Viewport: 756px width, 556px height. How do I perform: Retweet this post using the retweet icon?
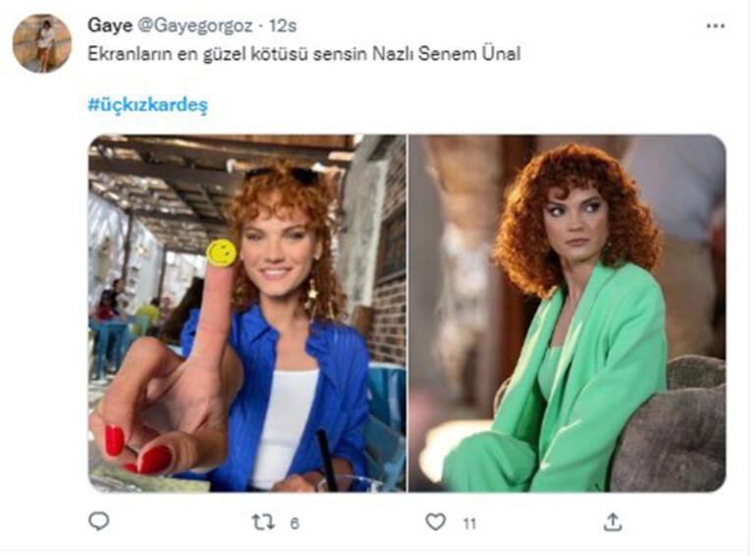(263, 522)
